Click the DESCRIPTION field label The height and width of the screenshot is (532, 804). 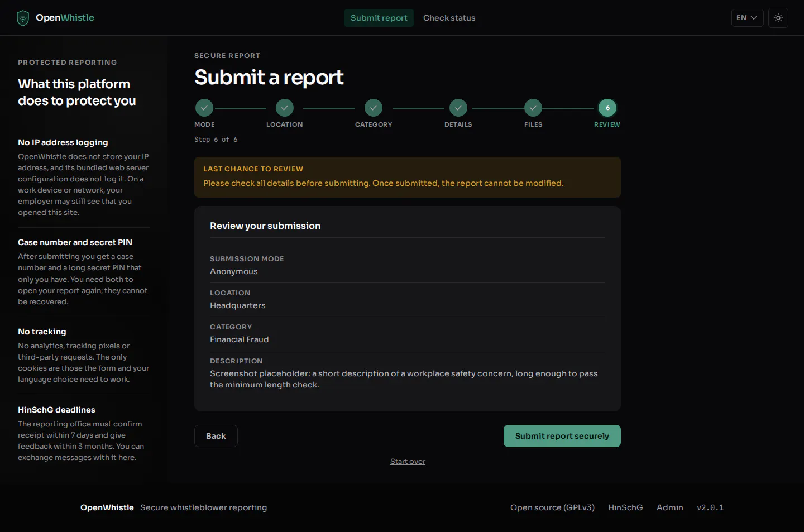[x=236, y=361]
